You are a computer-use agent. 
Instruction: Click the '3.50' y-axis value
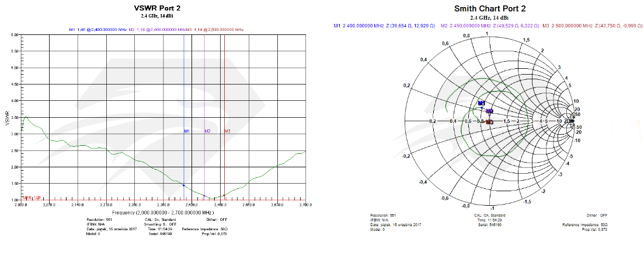(16, 117)
